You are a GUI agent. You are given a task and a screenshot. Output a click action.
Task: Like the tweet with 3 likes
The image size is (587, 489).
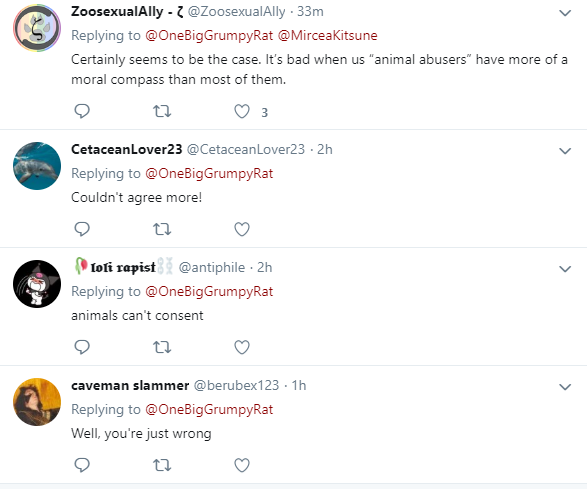242,111
